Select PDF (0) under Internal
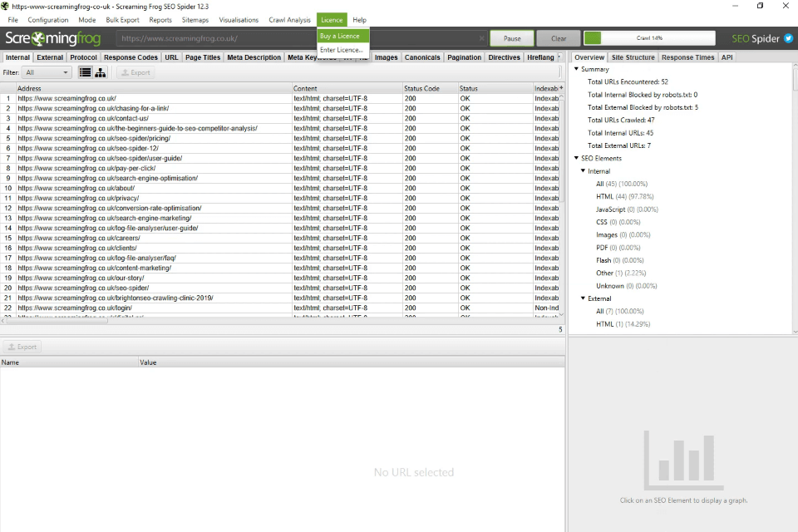The height and width of the screenshot is (532, 798). [618, 248]
